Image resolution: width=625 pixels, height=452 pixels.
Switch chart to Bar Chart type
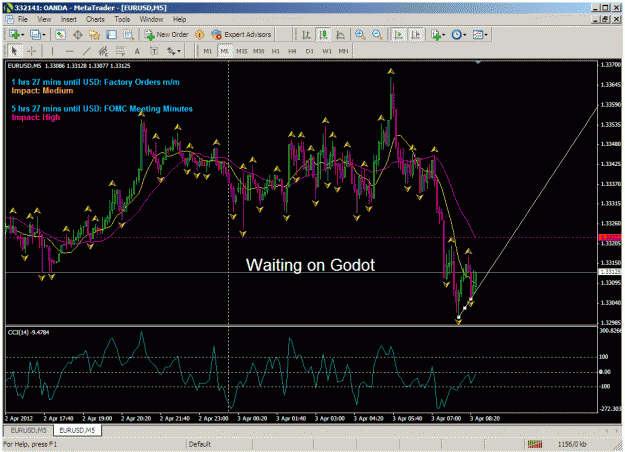tap(306, 35)
